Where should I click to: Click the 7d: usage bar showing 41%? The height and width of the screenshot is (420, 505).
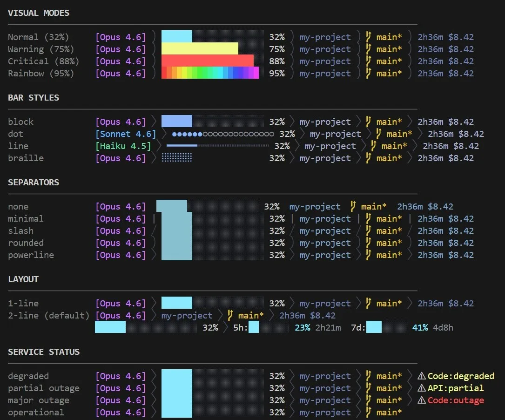click(x=387, y=327)
